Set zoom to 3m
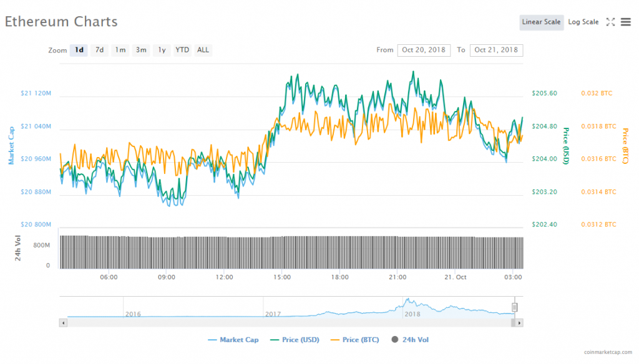 point(142,50)
